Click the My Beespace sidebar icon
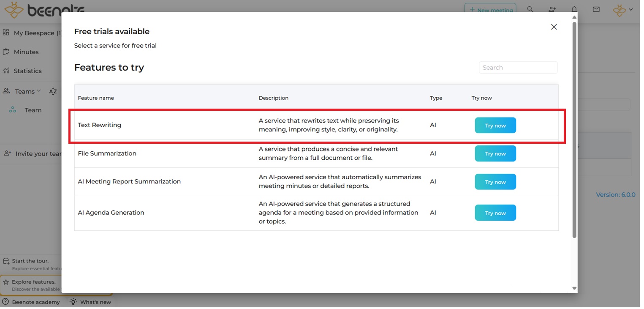644x309 pixels. coord(6,33)
